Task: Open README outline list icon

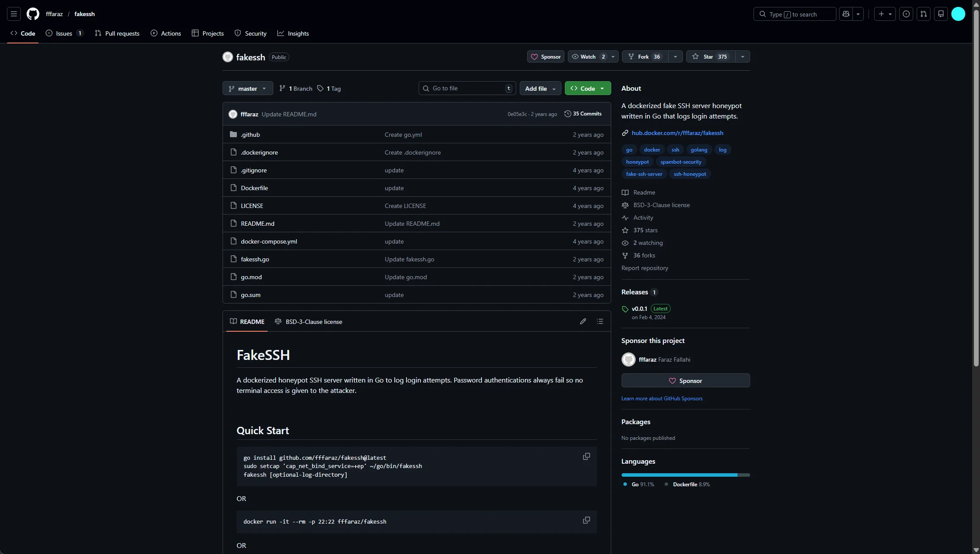Action: point(600,321)
